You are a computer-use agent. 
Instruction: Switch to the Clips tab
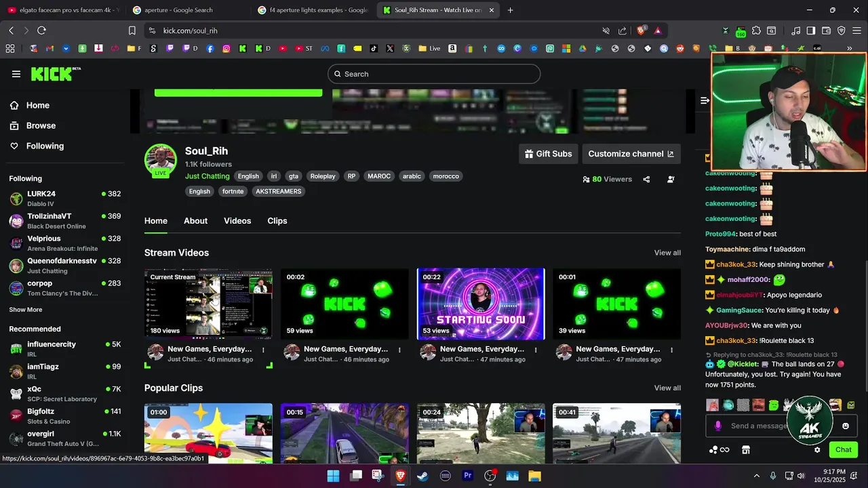point(277,221)
